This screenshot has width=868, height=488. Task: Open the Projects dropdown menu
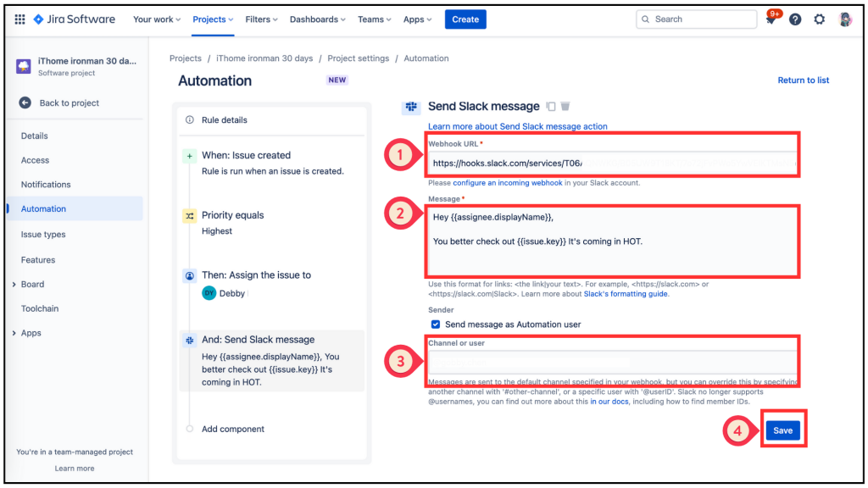click(213, 19)
